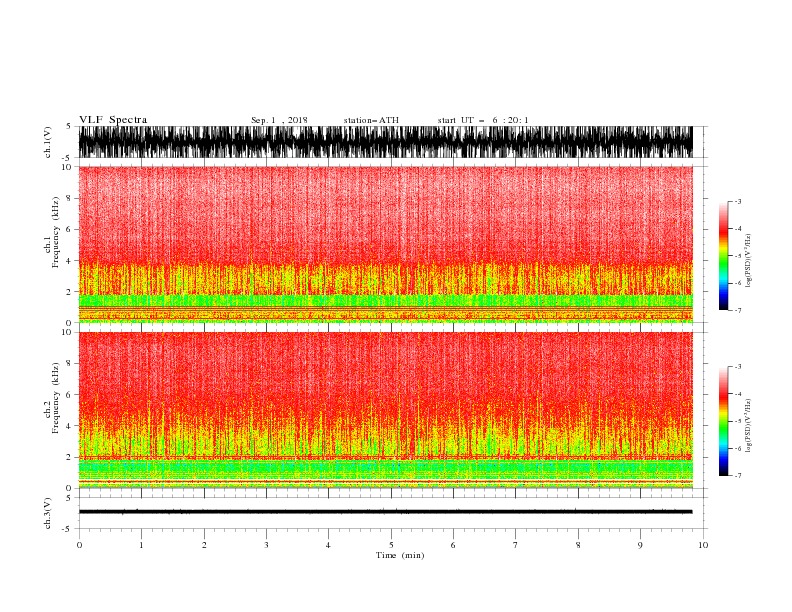The height and width of the screenshot is (612, 792).
Task: Click the '2' kHz tick on ch.2 axis
Action: (70, 457)
